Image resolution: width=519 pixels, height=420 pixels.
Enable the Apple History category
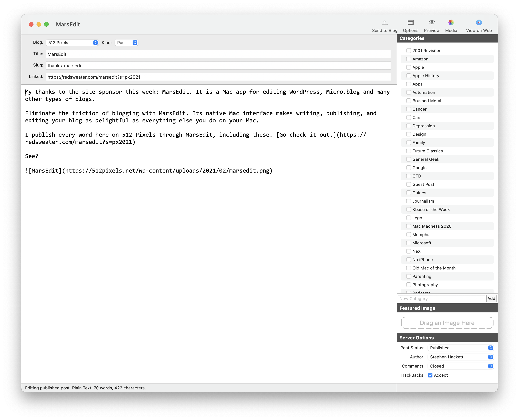click(x=409, y=75)
